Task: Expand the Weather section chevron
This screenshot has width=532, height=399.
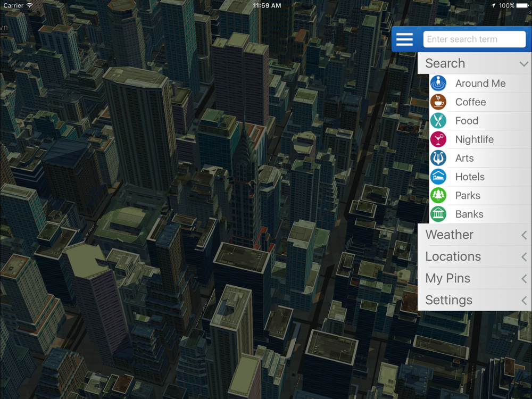Action: pyautogui.click(x=524, y=235)
